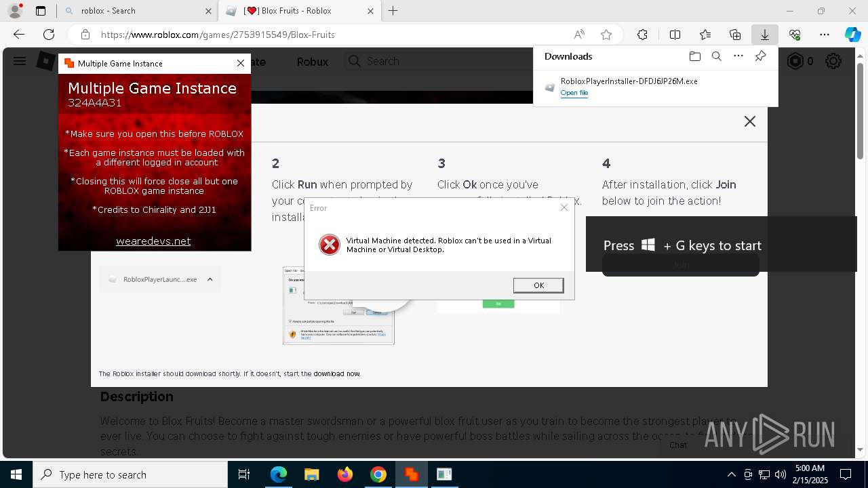Toggle Read aloud icon in address bar

pyautogui.click(x=579, y=35)
